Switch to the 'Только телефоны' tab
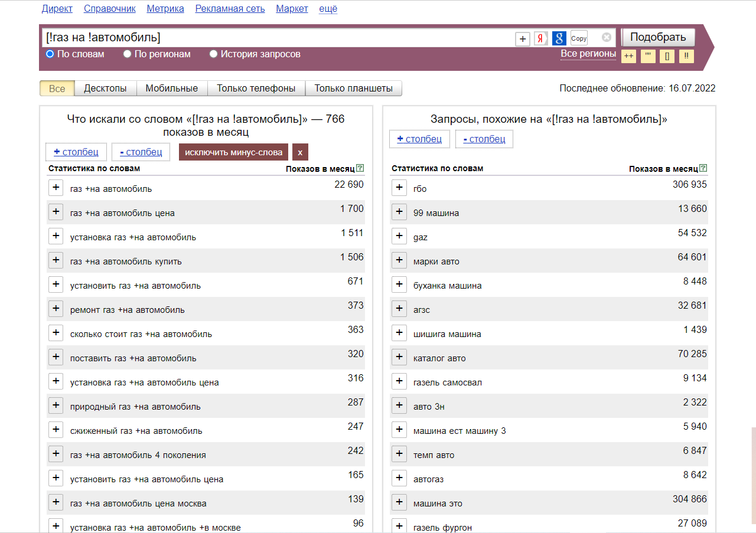 click(256, 89)
